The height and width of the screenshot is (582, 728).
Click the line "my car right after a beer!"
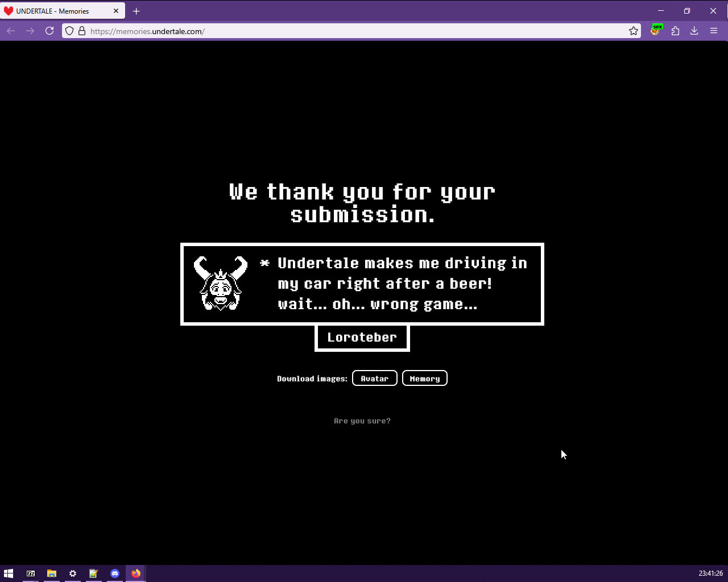pos(385,284)
